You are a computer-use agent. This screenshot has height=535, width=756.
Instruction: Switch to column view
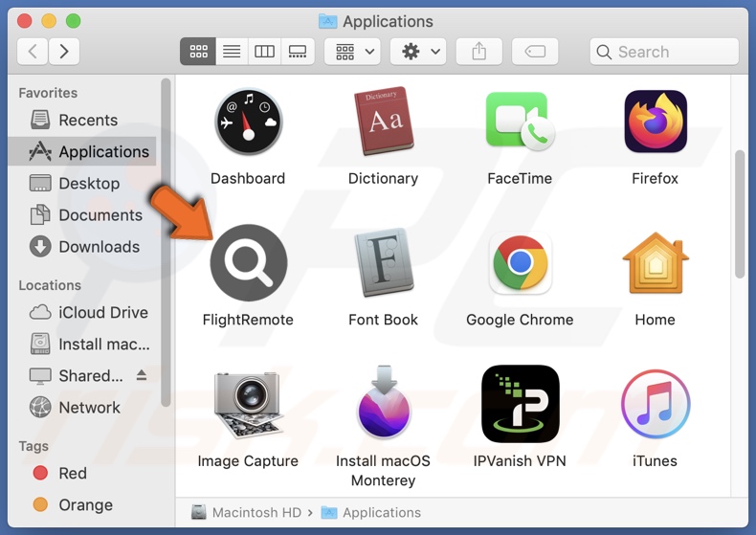(264, 51)
